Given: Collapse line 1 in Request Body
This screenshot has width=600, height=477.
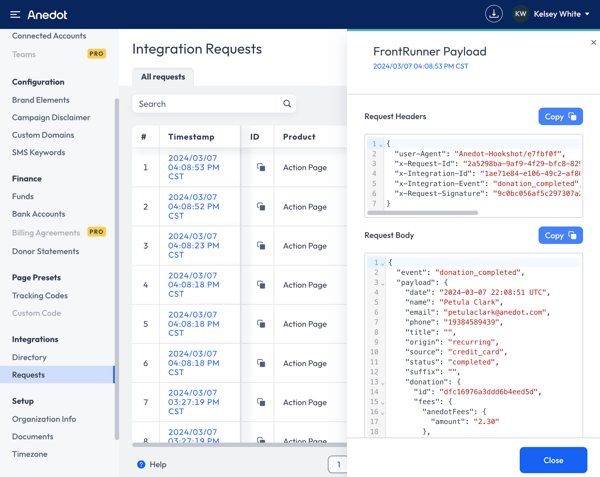Looking at the screenshot, I should [x=382, y=264].
